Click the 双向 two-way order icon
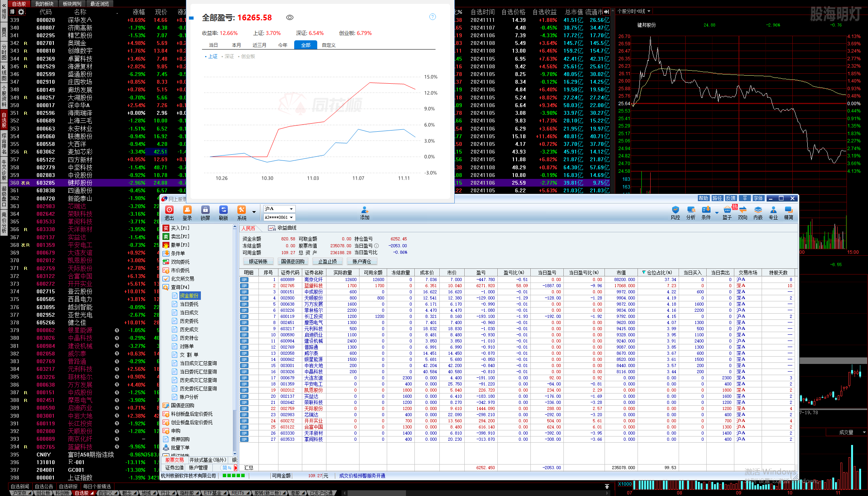 pos(742,212)
